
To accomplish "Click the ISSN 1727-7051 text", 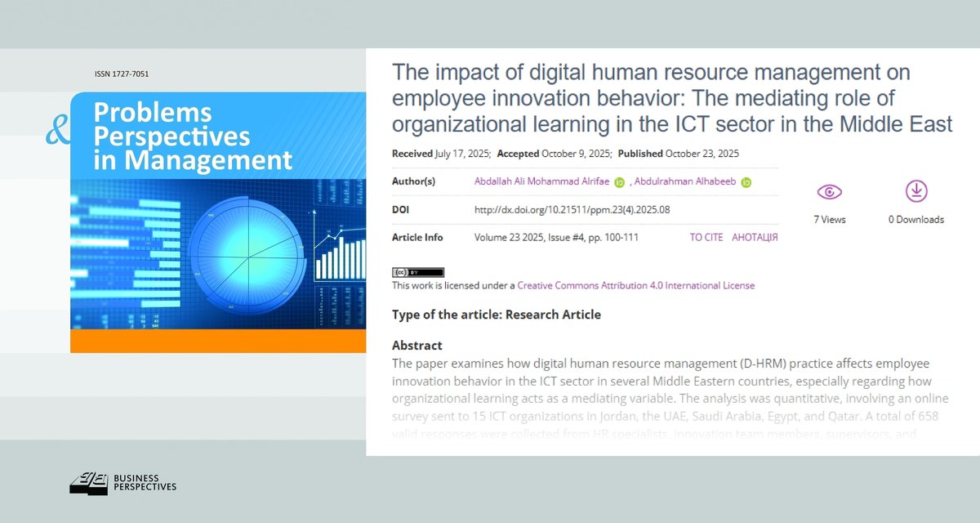I will (122, 74).
